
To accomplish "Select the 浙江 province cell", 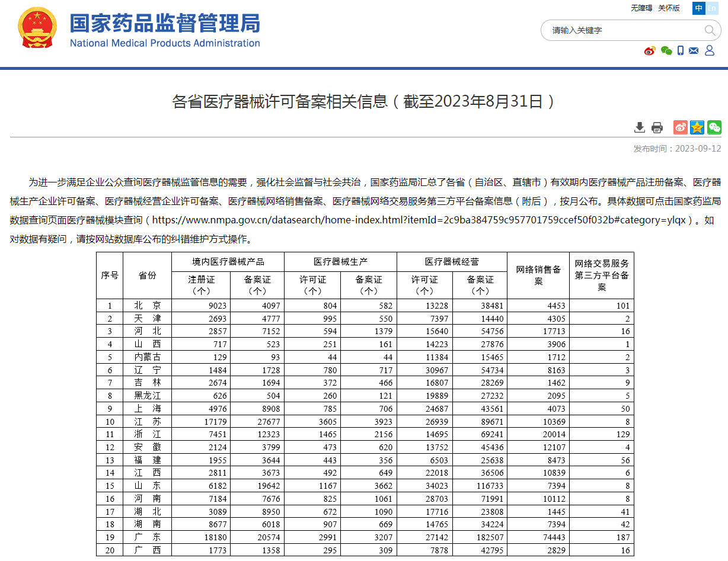I will tap(148, 434).
